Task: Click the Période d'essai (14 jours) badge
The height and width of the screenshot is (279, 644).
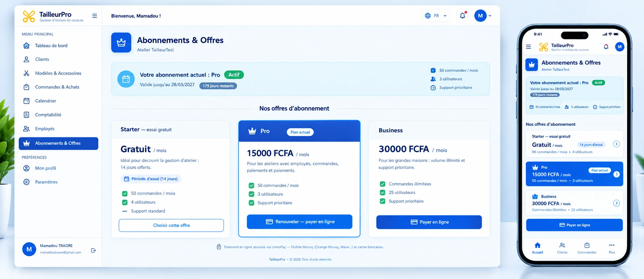Action: click(151, 179)
